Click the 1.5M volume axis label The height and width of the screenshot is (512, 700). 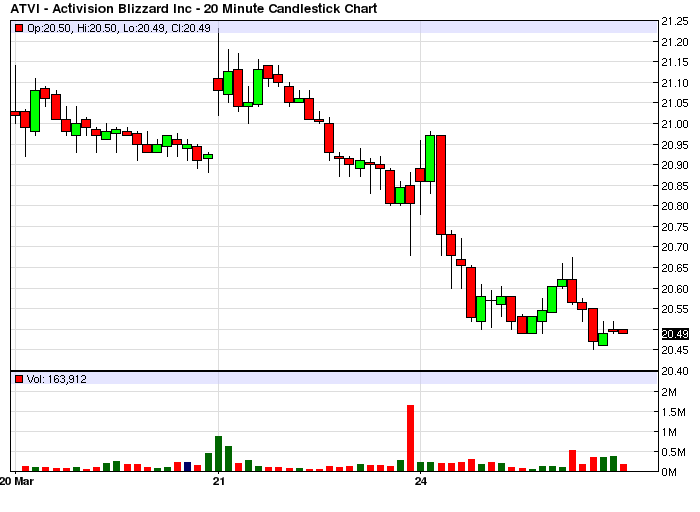click(674, 412)
